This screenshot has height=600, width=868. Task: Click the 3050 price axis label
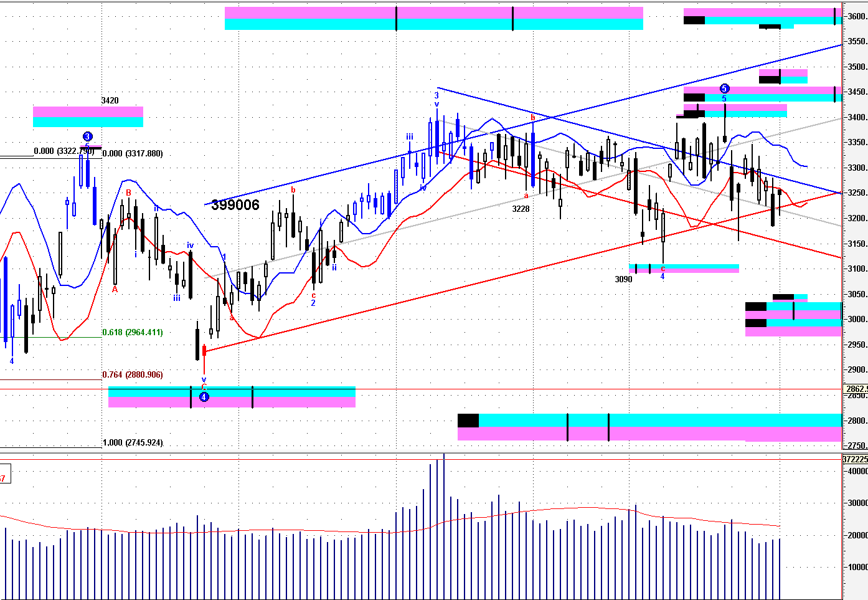(857, 294)
